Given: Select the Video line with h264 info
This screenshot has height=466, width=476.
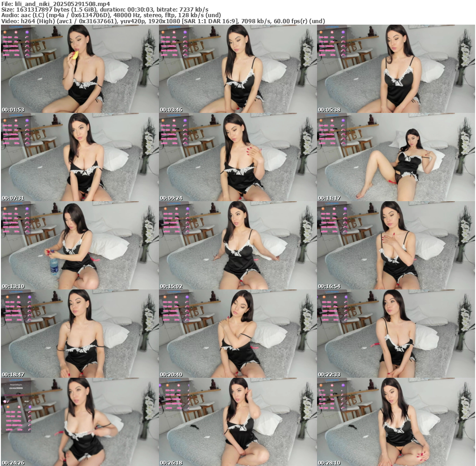Looking at the screenshot, I should click(x=163, y=21).
